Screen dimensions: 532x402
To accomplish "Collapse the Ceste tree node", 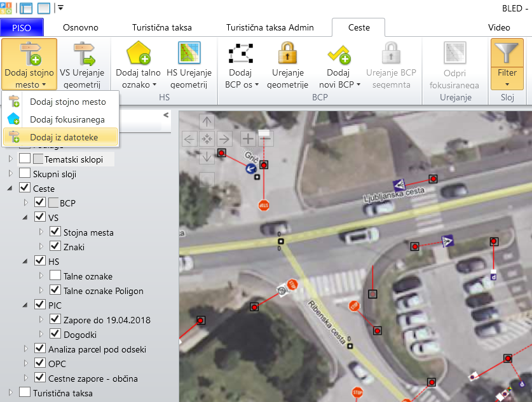I will point(10,189).
